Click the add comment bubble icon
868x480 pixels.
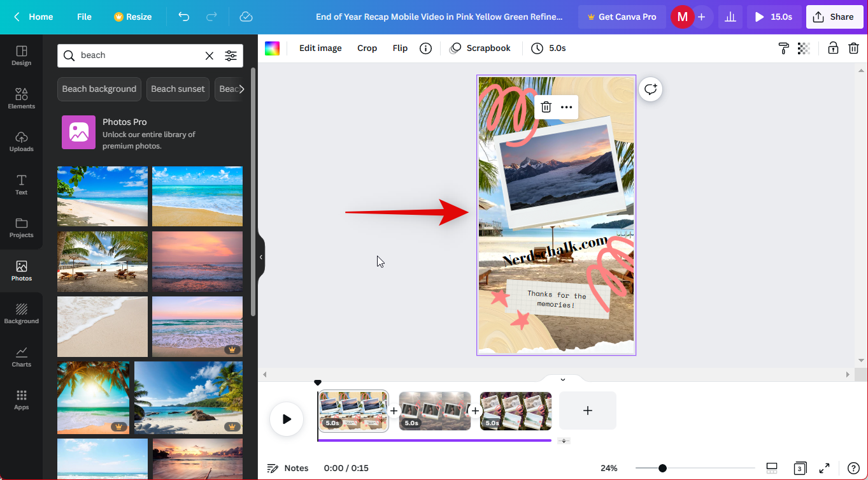(x=650, y=89)
